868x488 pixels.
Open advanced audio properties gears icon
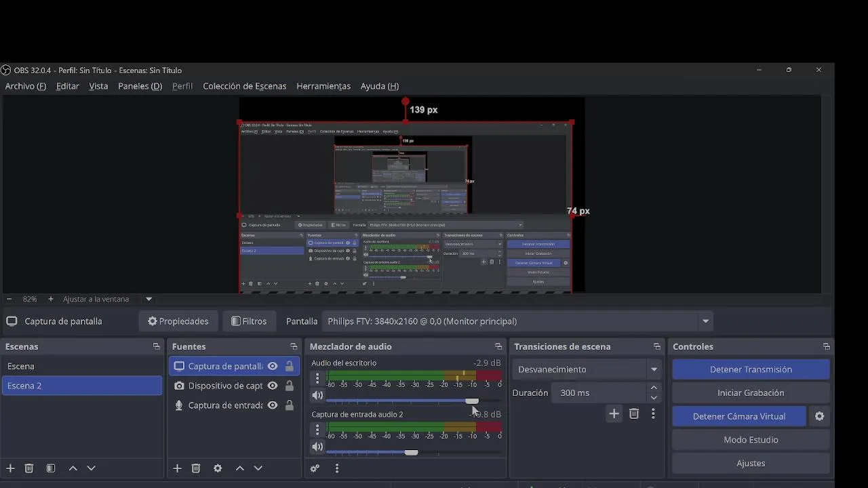coord(315,468)
